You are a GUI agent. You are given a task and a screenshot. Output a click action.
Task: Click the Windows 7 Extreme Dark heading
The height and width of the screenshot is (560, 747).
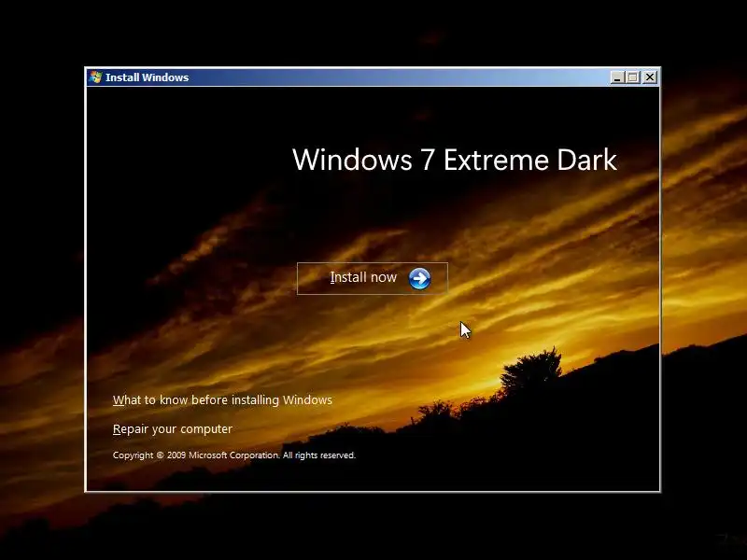pyautogui.click(x=455, y=160)
